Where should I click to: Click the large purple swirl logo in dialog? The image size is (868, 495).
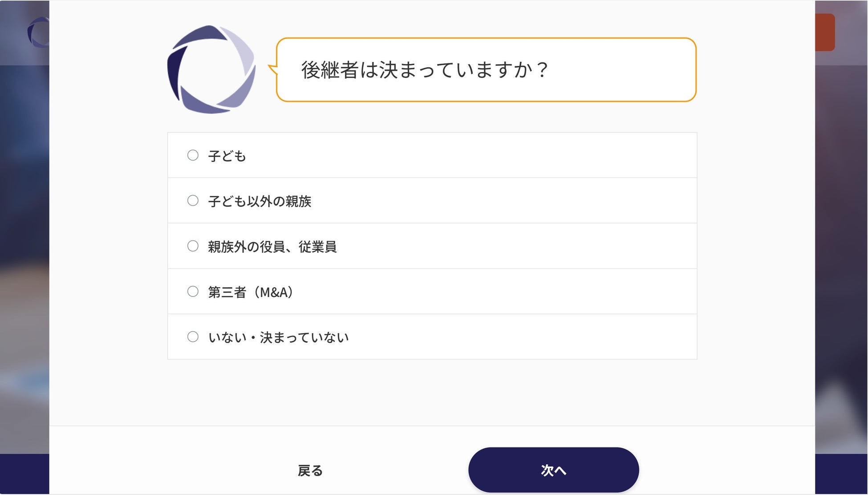coord(211,69)
